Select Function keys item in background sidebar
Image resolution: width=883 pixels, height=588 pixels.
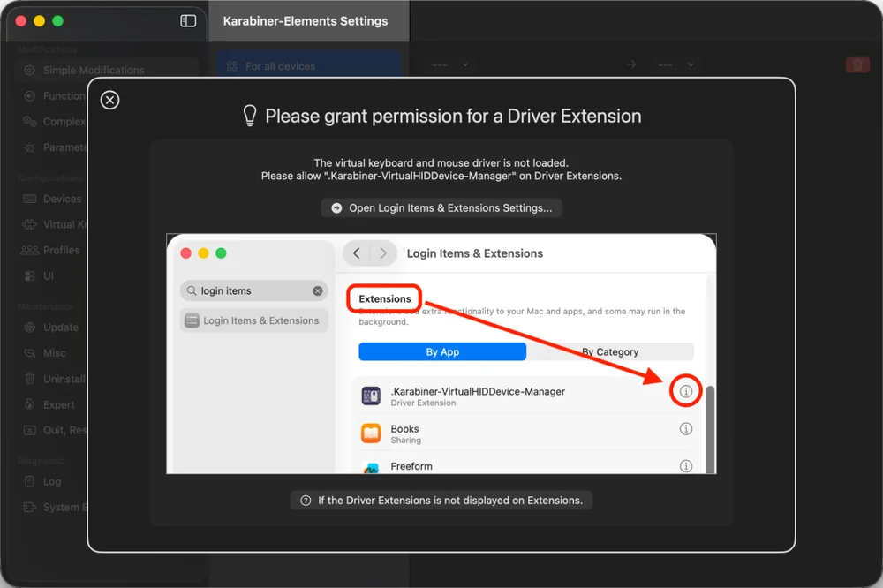(x=55, y=95)
